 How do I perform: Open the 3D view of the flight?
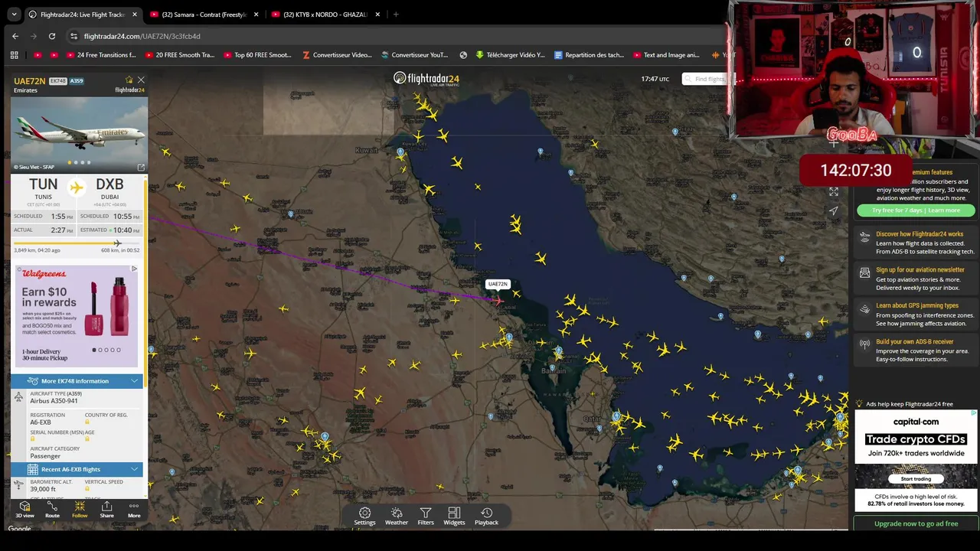pyautogui.click(x=24, y=509)
